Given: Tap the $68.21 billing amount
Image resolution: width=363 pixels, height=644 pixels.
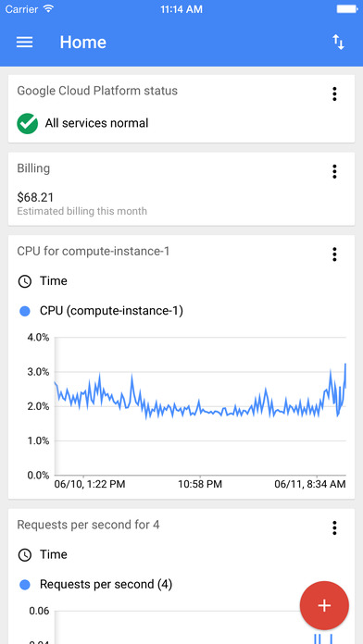Looking at the screenshot, I should [35, 198].
